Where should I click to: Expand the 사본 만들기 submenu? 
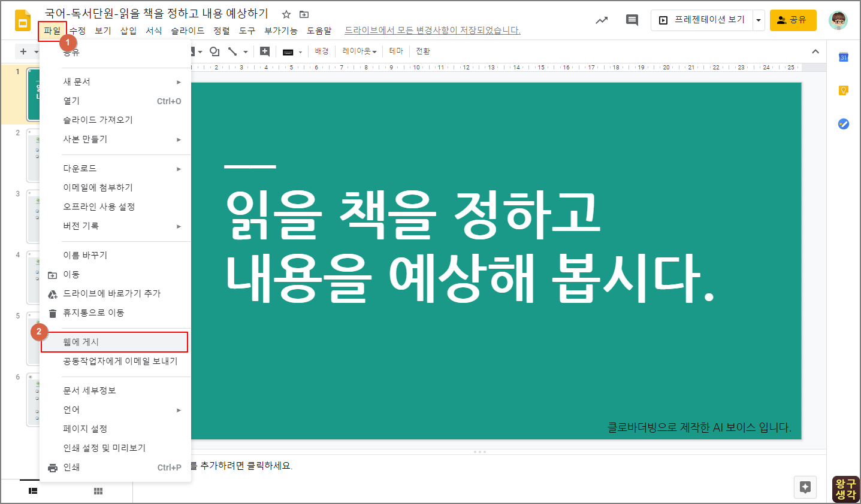179,139
